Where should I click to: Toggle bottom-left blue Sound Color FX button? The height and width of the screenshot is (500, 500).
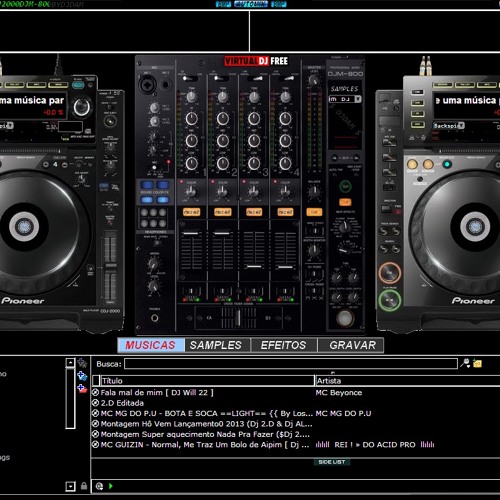[x=147, y=200]
